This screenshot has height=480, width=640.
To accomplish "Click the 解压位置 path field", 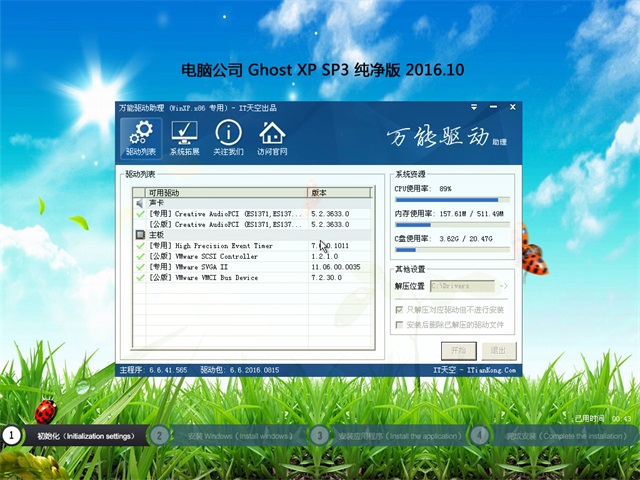I will pyautogui.click(x=462, y=286).
